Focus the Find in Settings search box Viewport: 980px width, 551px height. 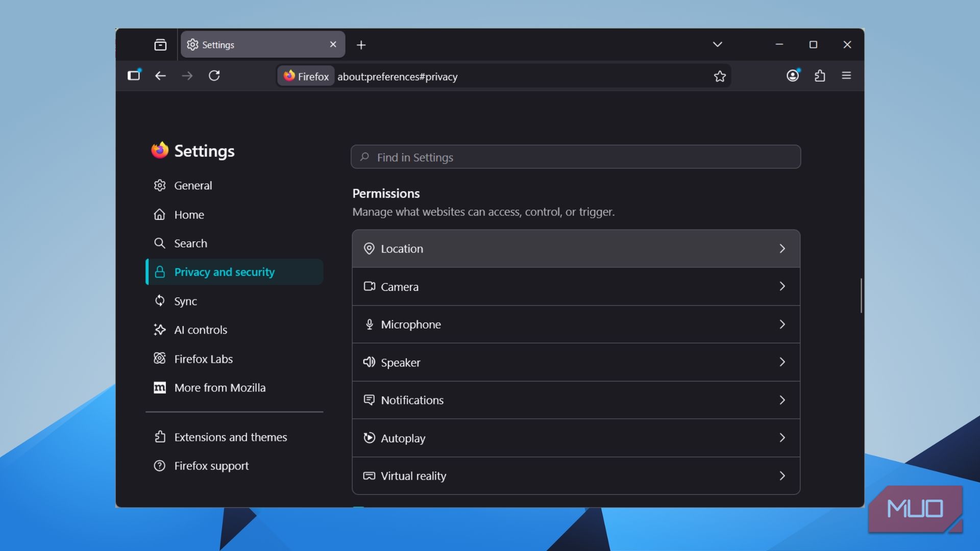coord(576,157)
